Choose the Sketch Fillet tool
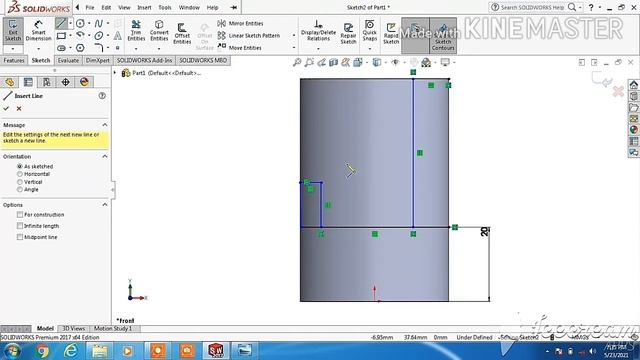640x360 pixels. (98, 48)
